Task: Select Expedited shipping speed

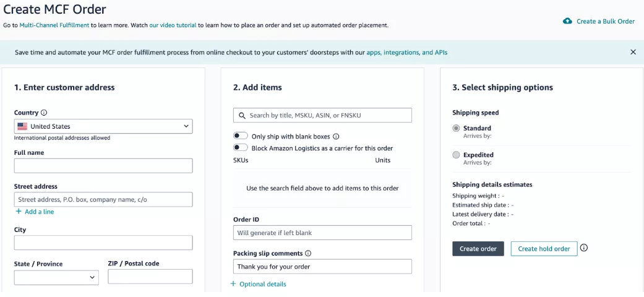Action: pos(456,155)
